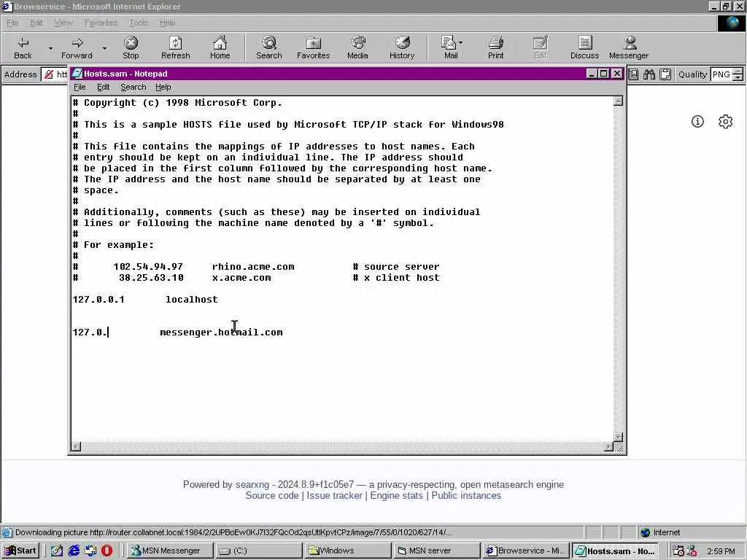Image resolution: width=747 pixels, height=560 pixels.
Task: Switch to the MSN server taskbar window
Action: click(x=436, y=551)
